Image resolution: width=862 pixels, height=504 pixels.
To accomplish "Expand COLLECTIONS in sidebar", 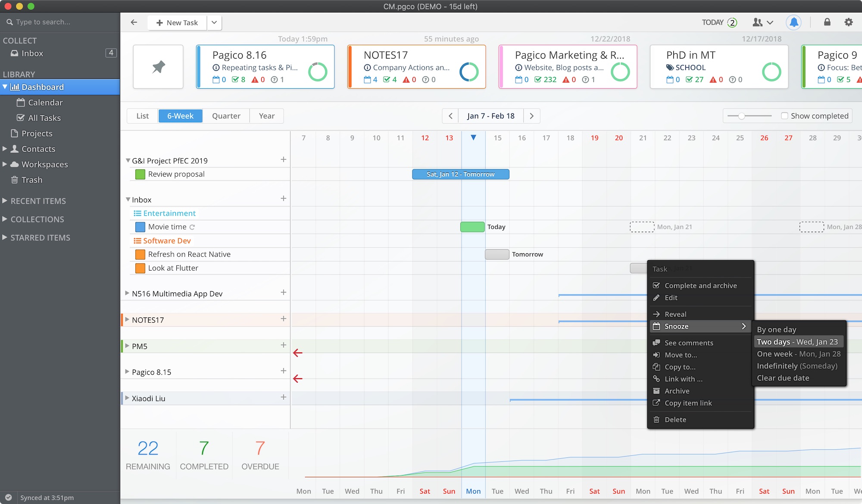I will pyautogui.click(x=5, y=219).
